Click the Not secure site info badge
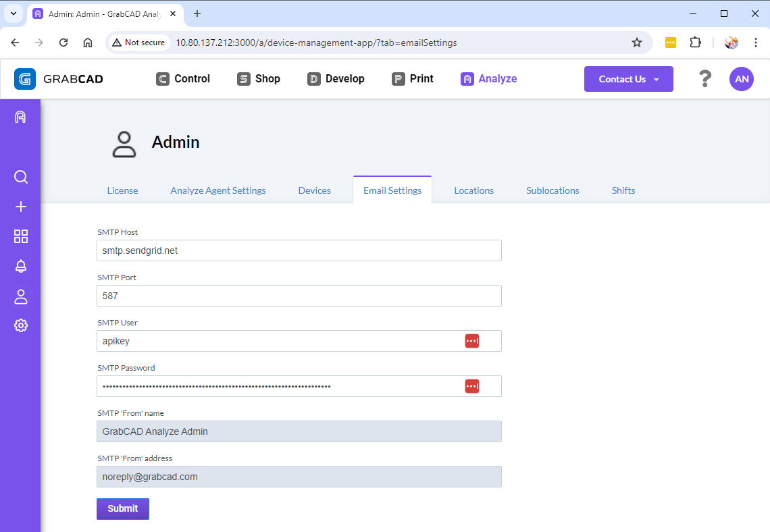The width and height of the screenshot is (770, 532). [x=138, y=43]
